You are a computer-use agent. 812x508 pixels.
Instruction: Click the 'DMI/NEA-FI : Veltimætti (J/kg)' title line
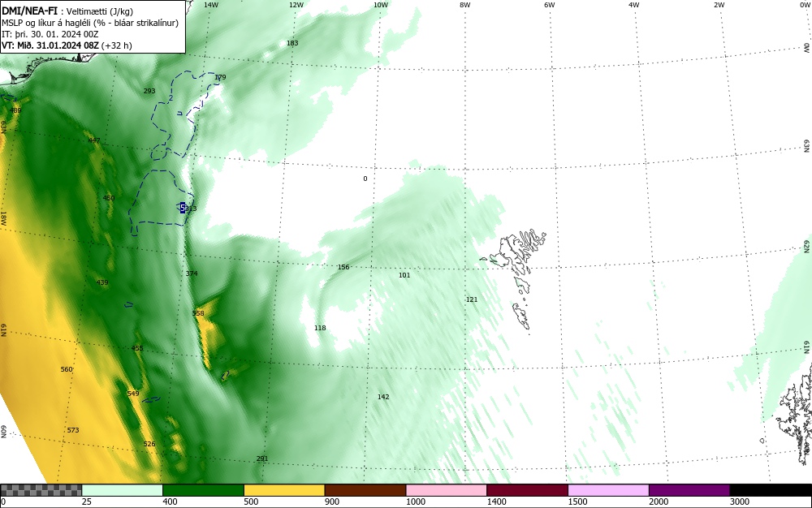pos(67,11)
